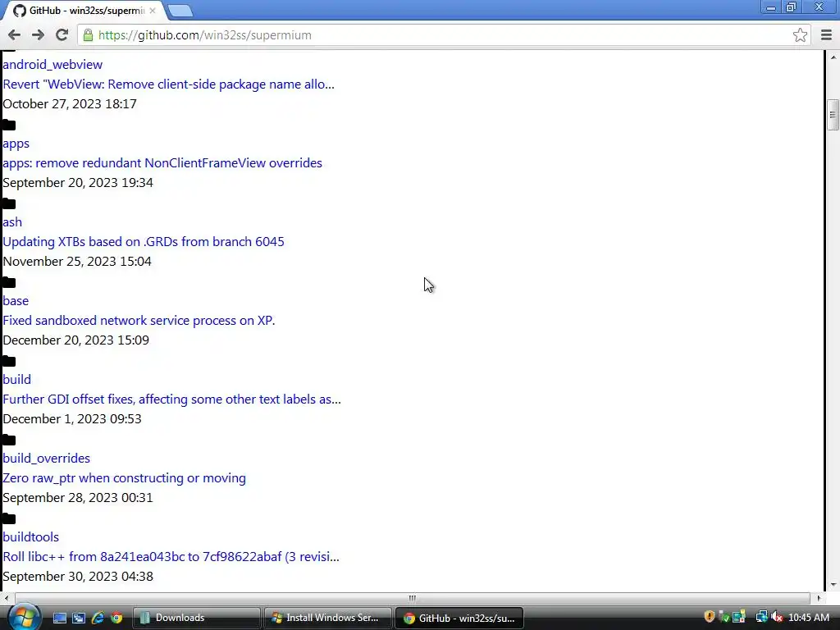Open commit 'Further GDI offset fixes'
The height and width of the screenshot is (630, 840).
[171, 399]
